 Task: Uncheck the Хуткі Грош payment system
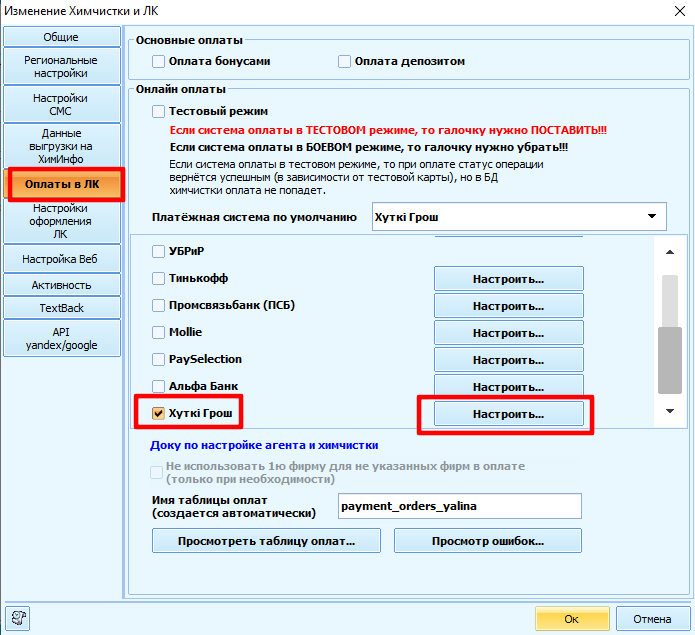coord(158,413)
